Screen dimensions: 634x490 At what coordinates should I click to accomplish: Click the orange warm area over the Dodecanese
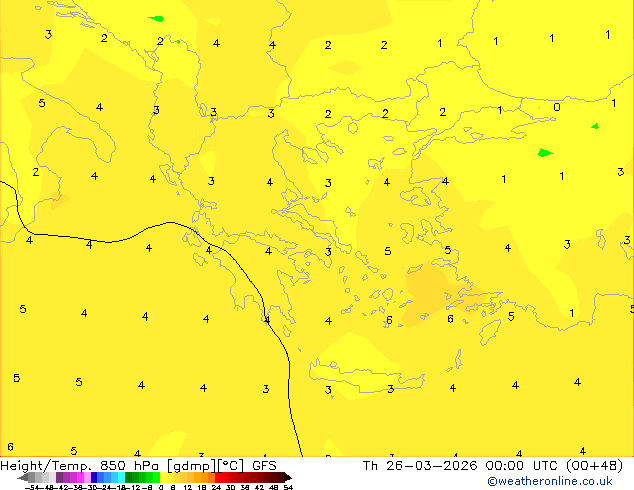coord(432,285)
